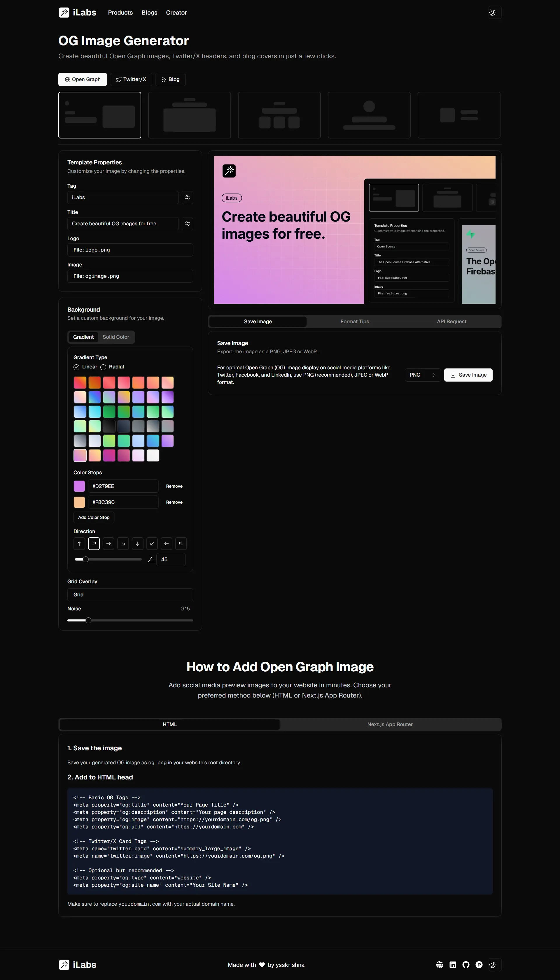Screen dimensions: 560x980
Task: Expand the Grid Overlay selector
Action: click(130, 595)
